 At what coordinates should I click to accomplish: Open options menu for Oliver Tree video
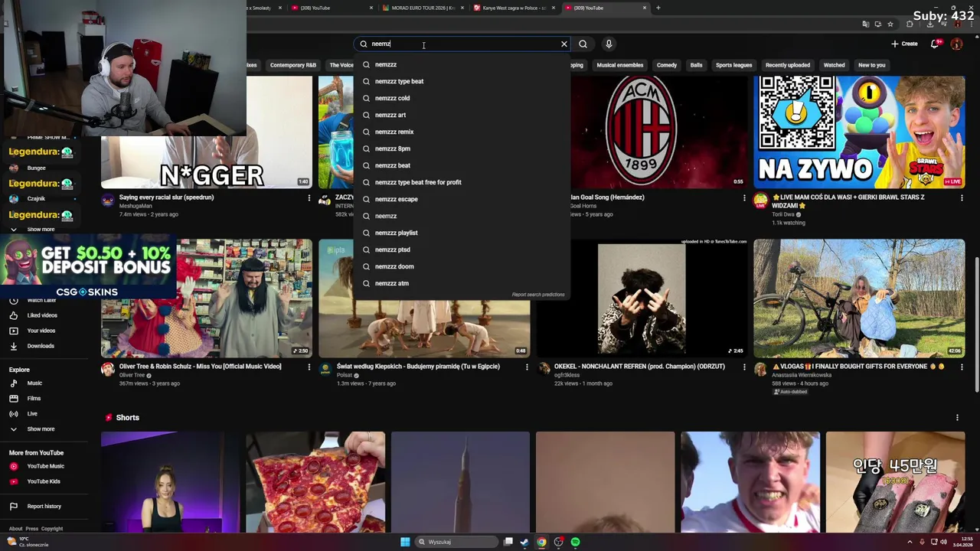tap(309, 367)
